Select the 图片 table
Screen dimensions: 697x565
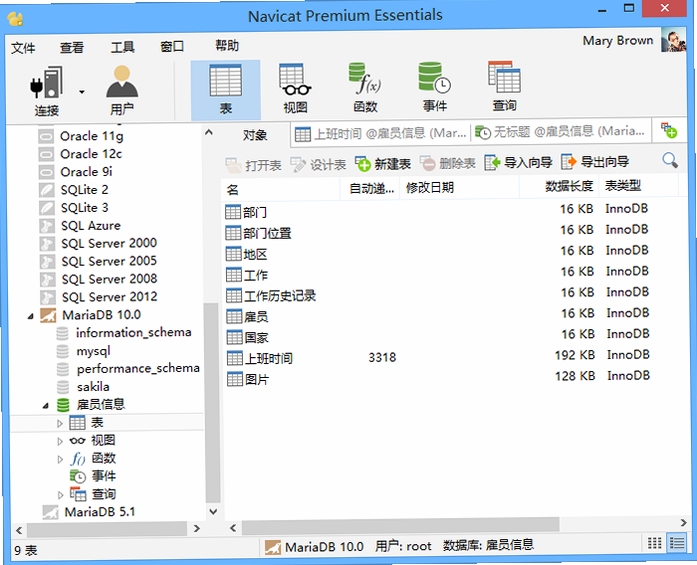(x=248, y=379)
